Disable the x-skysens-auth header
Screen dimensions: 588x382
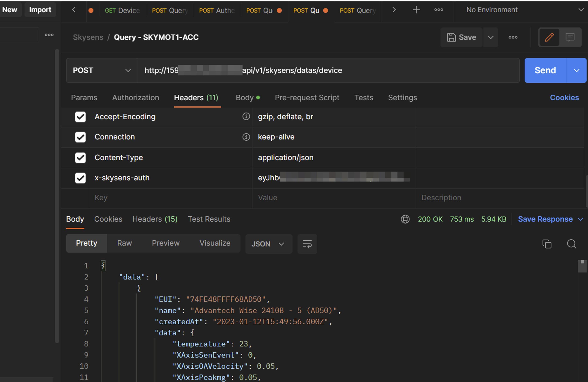pos(80,178)
